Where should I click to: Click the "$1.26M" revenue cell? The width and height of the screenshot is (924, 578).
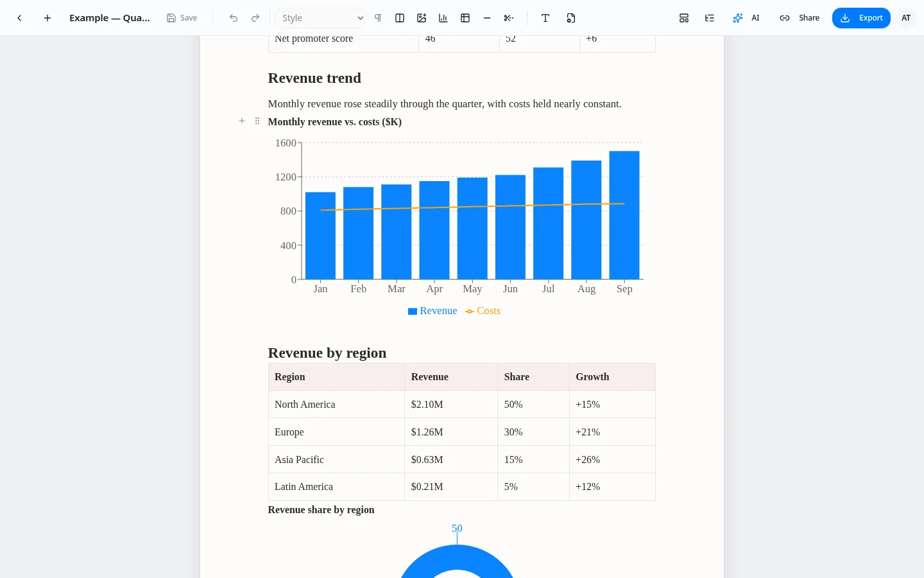coord(451,432)
